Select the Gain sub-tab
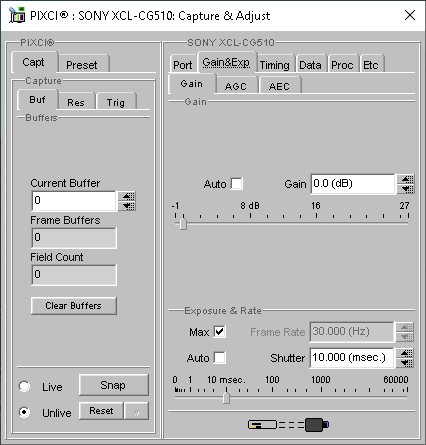This screenshot has height=445, width=426. tap(192, 83)
